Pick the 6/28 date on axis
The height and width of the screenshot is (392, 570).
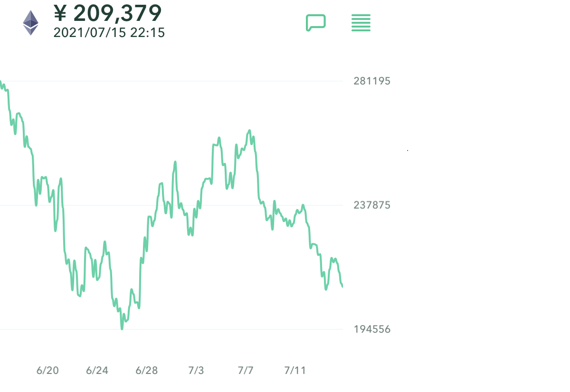click(x=146, y=371)
